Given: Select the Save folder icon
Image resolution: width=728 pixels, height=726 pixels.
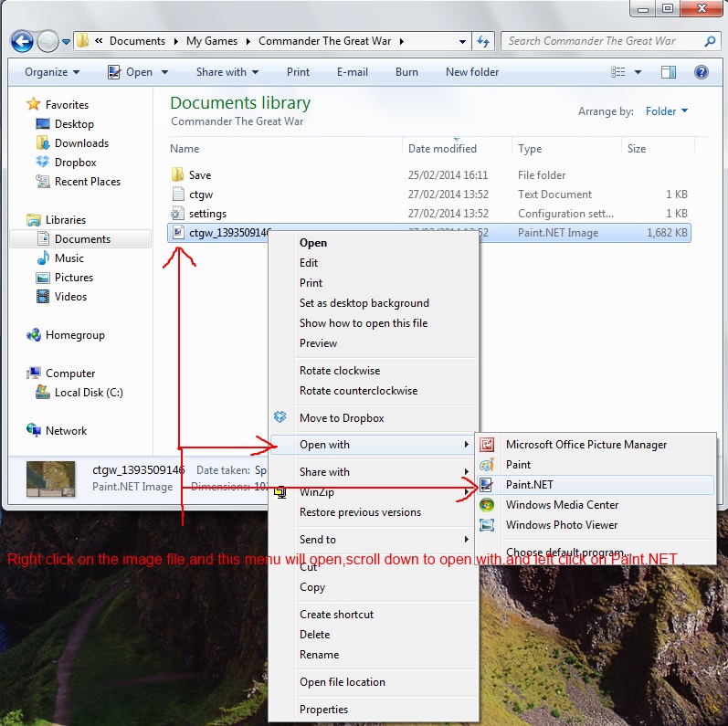Looking at the screenshot, I should click(177, 175).
